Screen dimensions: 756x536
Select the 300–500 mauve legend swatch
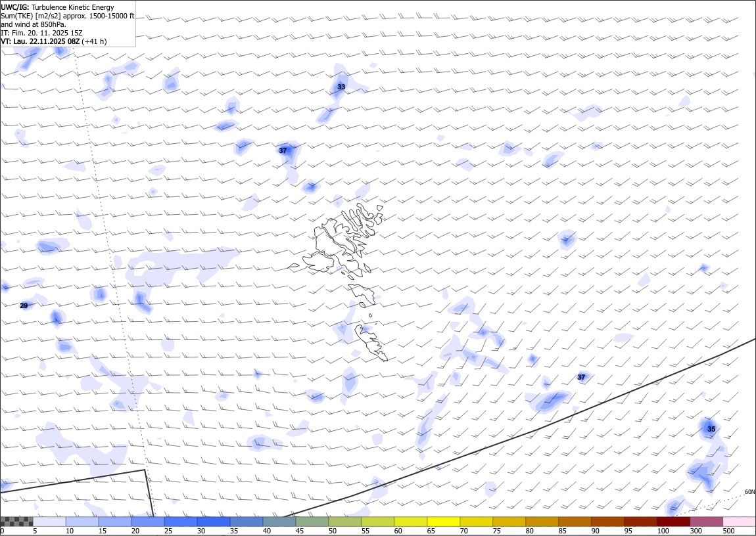[x=706, y=522]
